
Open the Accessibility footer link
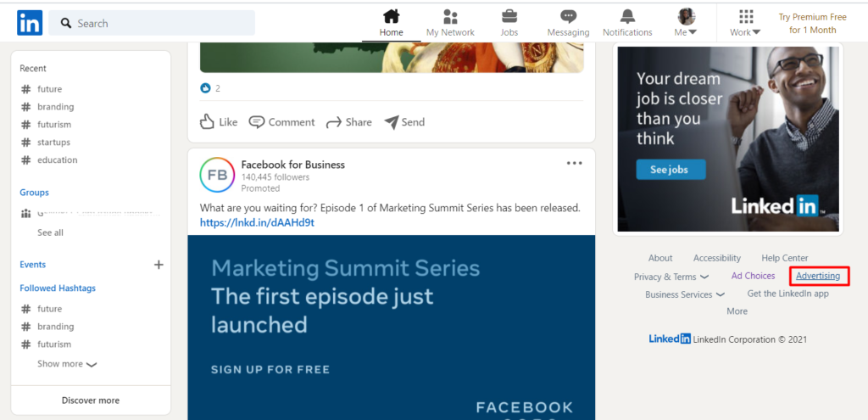click(717, 258)
